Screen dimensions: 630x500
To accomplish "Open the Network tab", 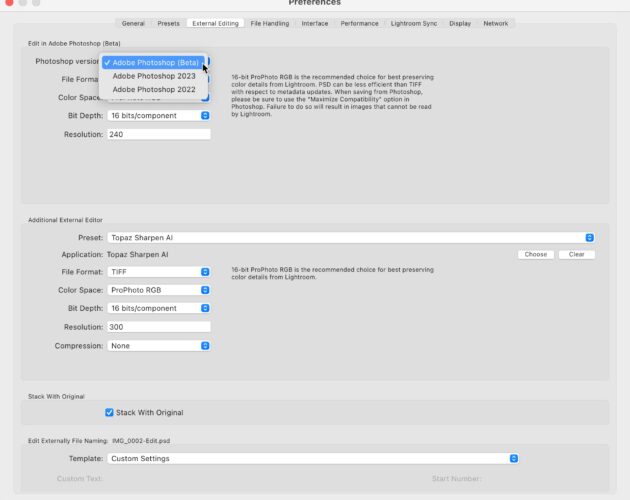I will (x=495, y=23).
